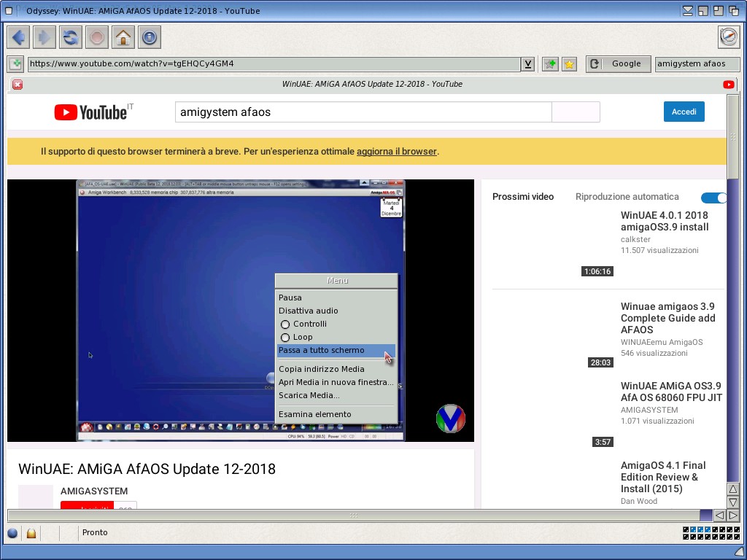Click the Forward navigation arrow

pyautogui.click(x=44, y=37)
